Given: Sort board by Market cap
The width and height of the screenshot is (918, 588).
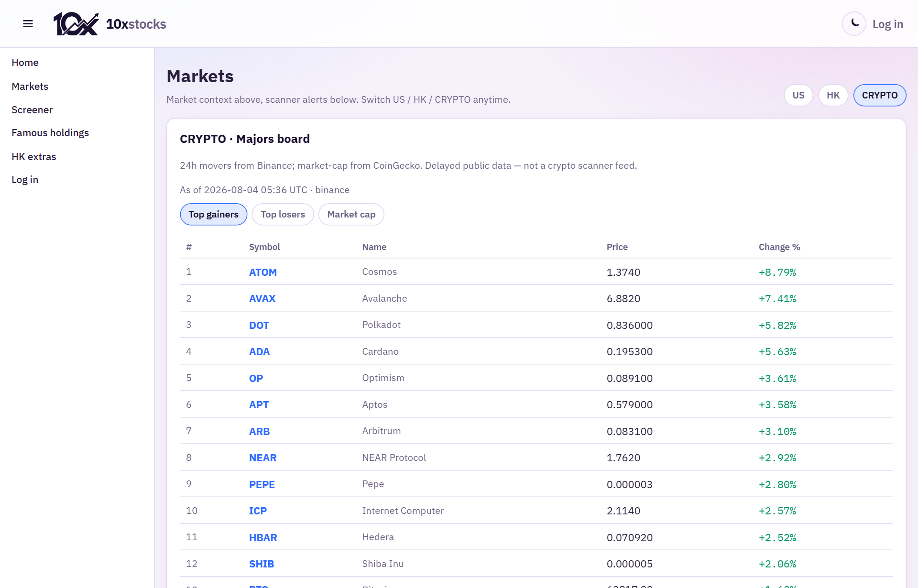Looking at the screenshot, I should (351, 214).
